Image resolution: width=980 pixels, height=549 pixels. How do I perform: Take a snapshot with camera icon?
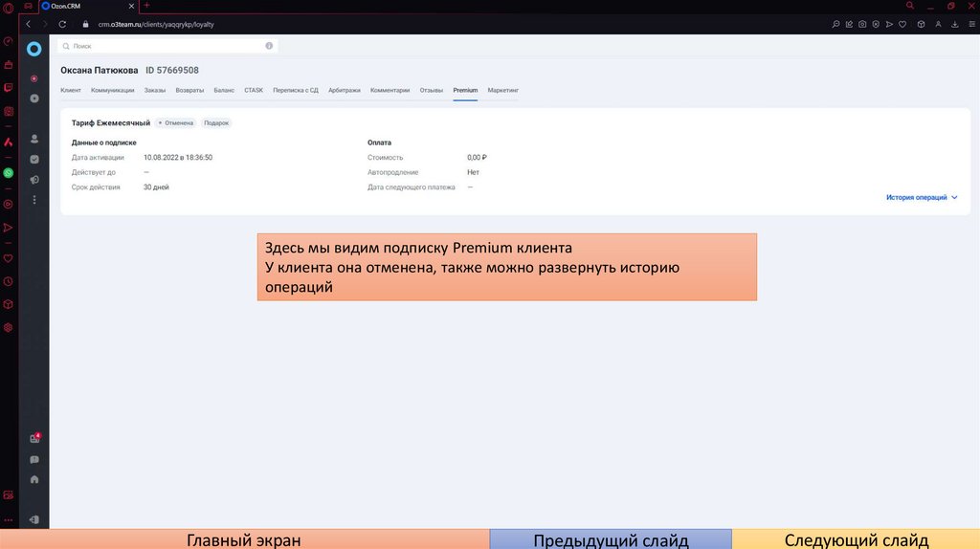coord(862,24)
